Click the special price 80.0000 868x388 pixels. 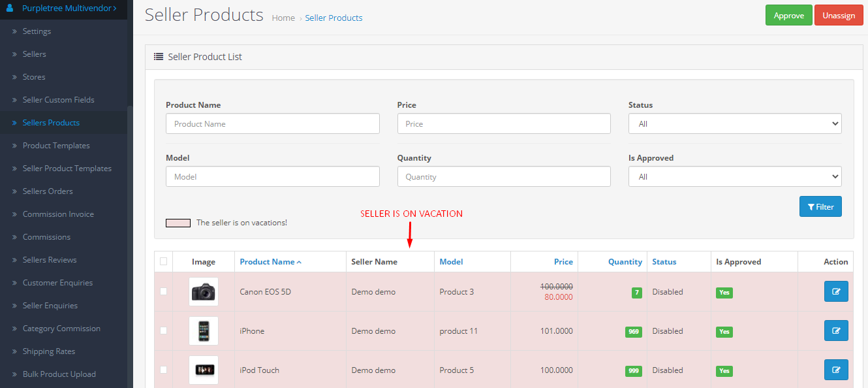click(x=559, y=297)
